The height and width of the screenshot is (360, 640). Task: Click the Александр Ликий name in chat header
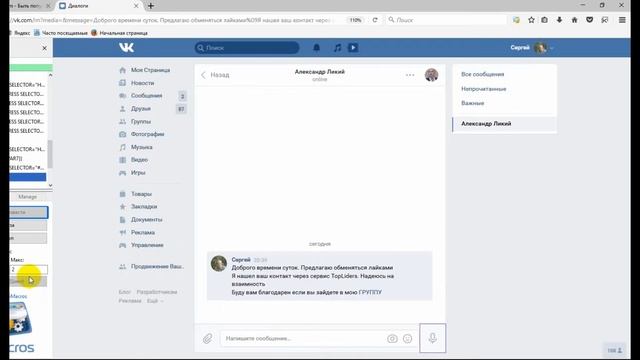click(320, 72)
